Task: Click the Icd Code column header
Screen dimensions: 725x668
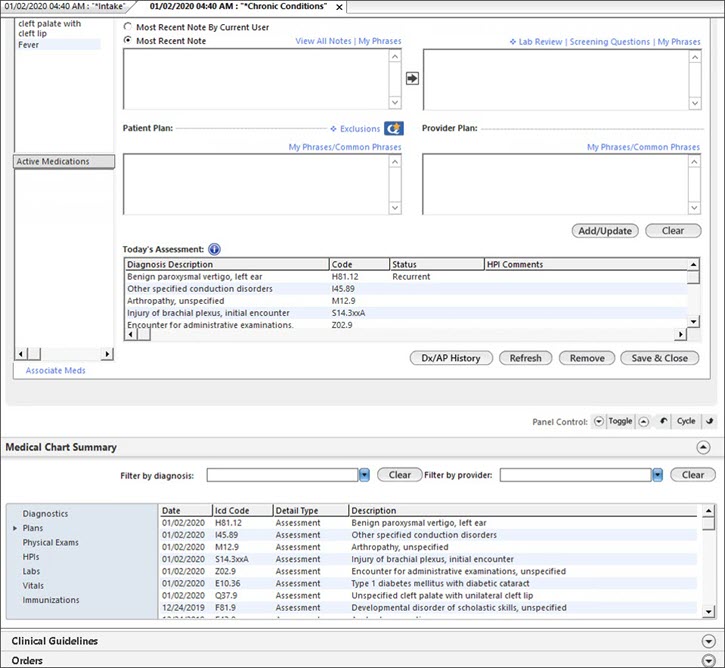Action: 242,510
